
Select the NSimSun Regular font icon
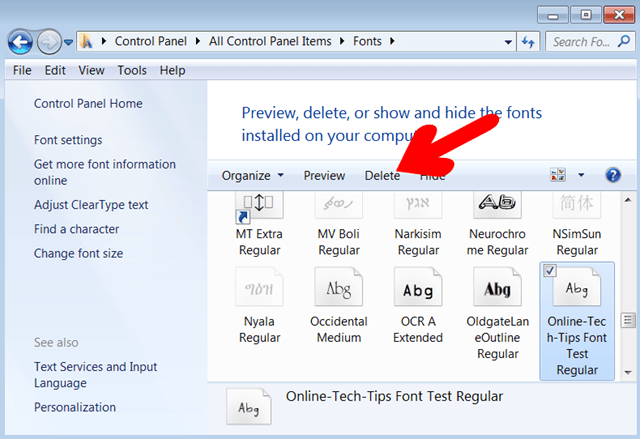(x=577, y=205)
